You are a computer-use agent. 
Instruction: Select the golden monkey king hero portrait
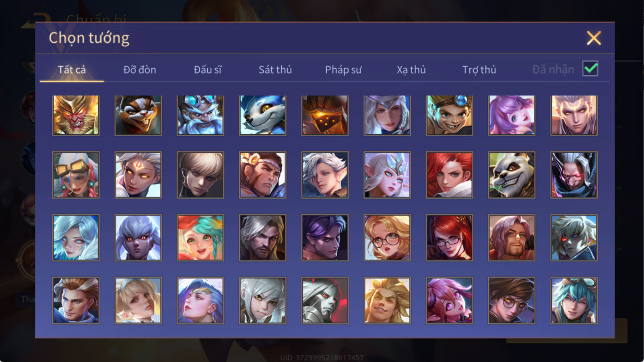[x=76, y=115]
